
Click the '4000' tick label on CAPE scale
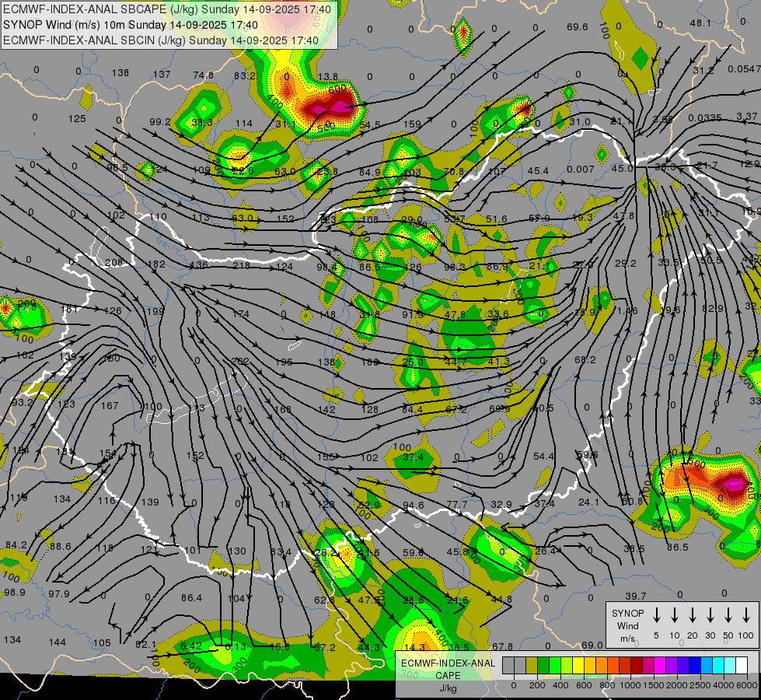coord(724,685)
